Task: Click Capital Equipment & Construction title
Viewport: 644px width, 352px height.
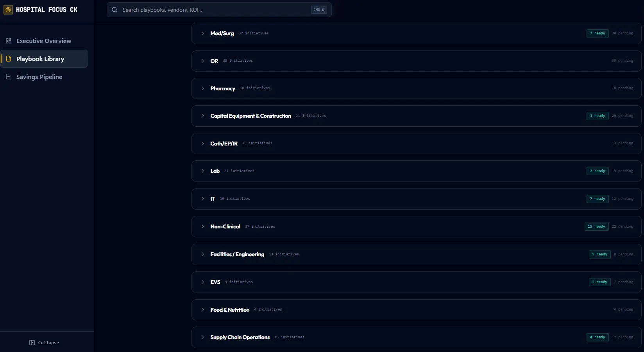Action: click(250, 116)
